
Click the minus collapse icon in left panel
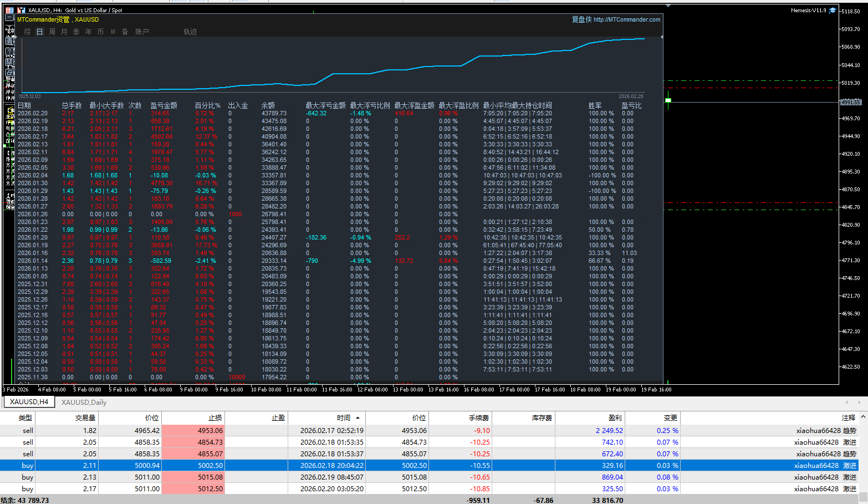pos(9,18)
